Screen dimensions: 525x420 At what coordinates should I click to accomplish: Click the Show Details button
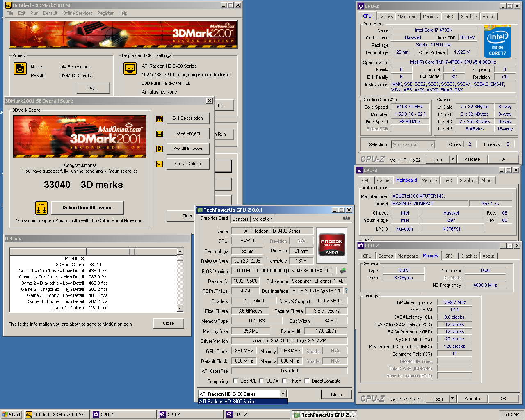(x=187, y=164)
